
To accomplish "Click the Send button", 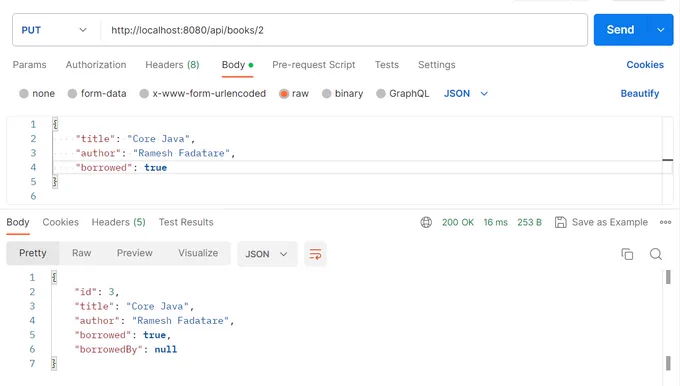I will (x=620, y=30).
